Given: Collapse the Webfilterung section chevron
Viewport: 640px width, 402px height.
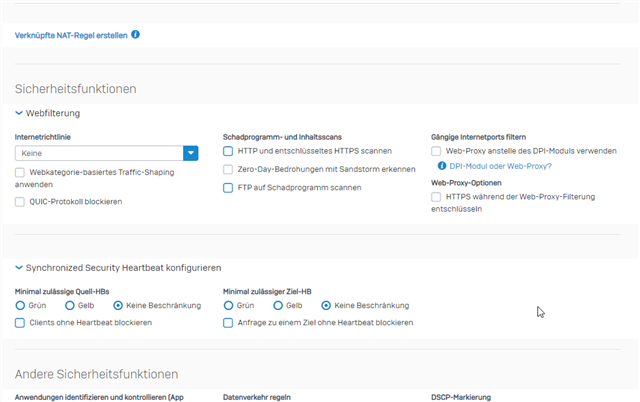Looking at the screenshot, I should (x=19, y=113).
